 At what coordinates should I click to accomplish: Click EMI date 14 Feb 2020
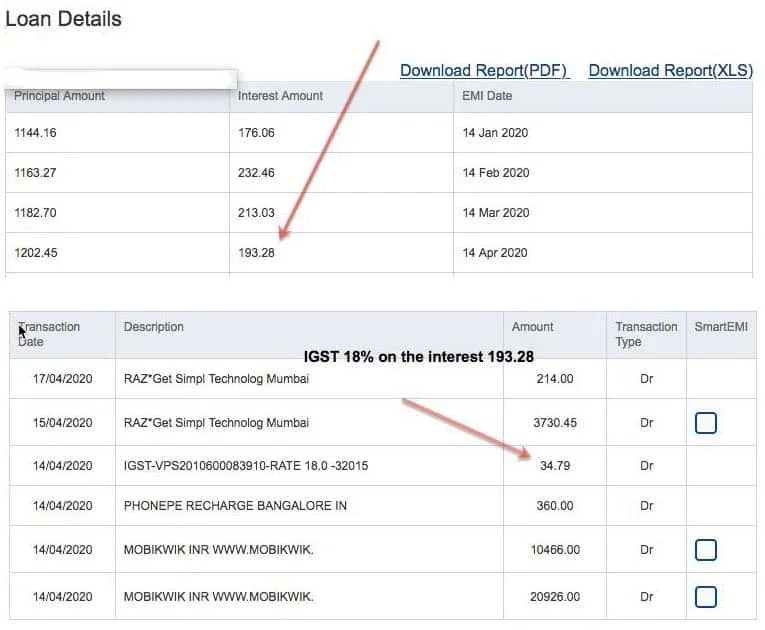click(496, 173)
